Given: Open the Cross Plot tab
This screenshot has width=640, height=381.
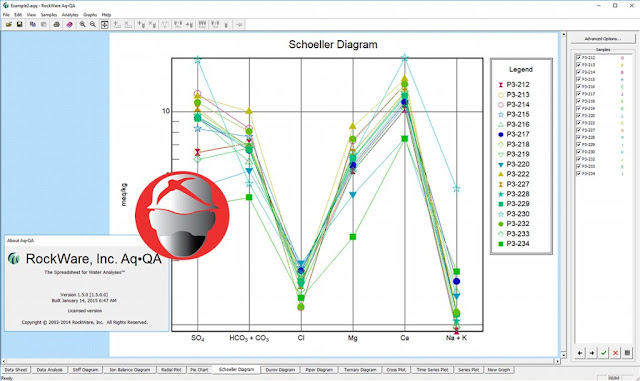Looking at the screenshot, I should click(396, 370).
